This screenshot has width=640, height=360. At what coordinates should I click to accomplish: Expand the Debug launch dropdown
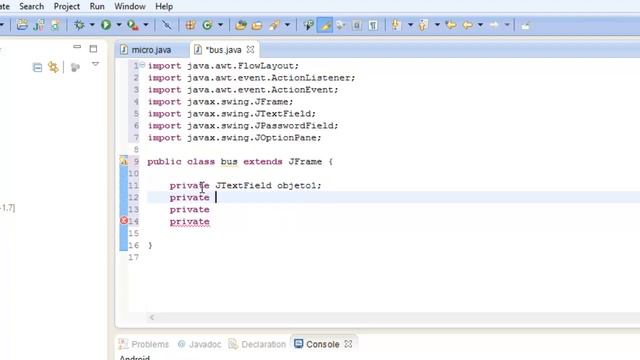coord(92,25)
